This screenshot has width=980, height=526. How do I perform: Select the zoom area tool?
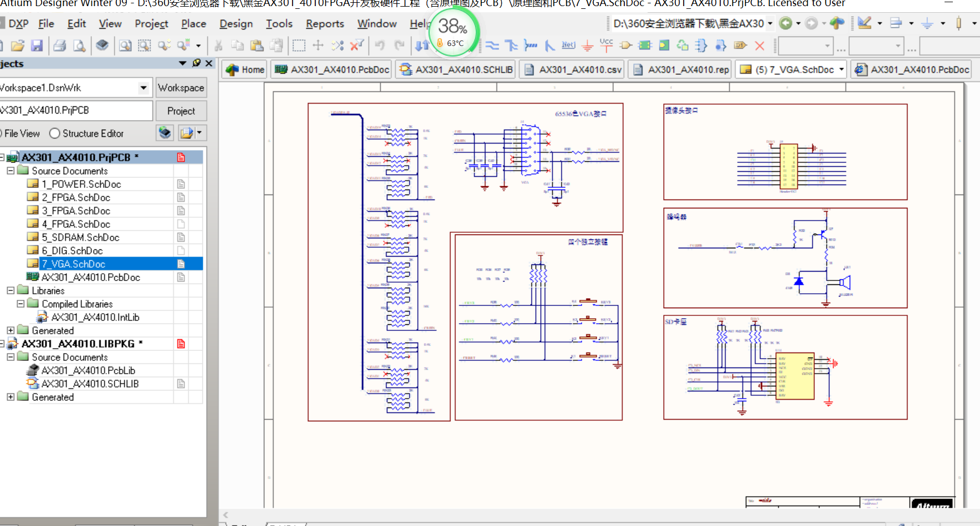(x=145, y=45)
